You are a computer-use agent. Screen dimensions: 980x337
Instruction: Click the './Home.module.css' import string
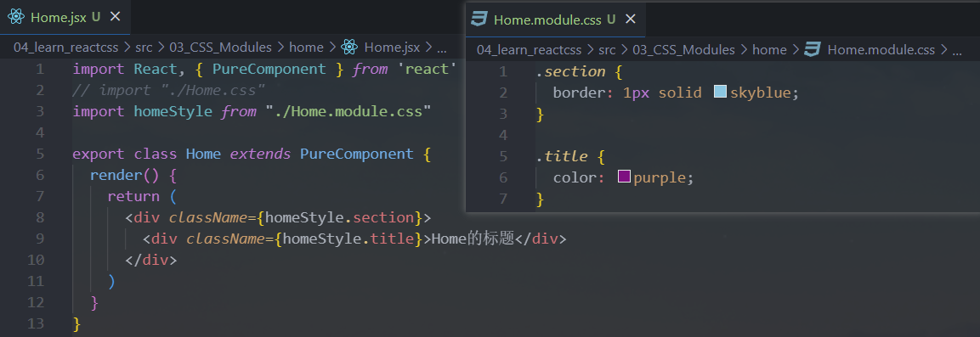[348, 111]
